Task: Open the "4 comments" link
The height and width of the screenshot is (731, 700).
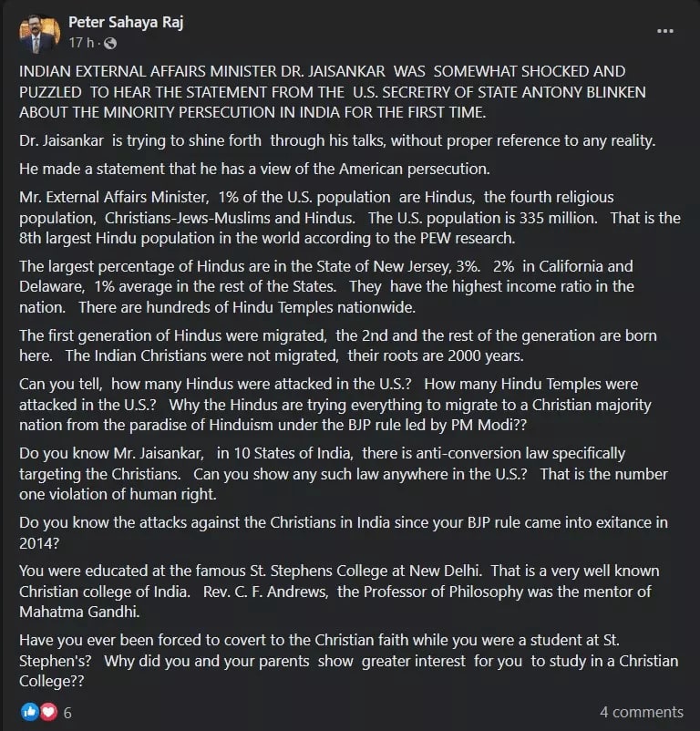Action: coord(641,712)
